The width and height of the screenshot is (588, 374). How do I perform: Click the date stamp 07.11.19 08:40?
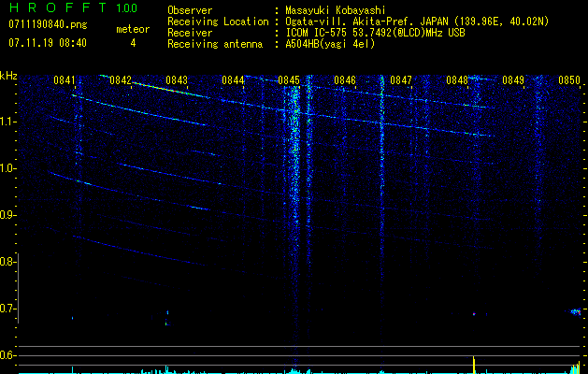48,43
